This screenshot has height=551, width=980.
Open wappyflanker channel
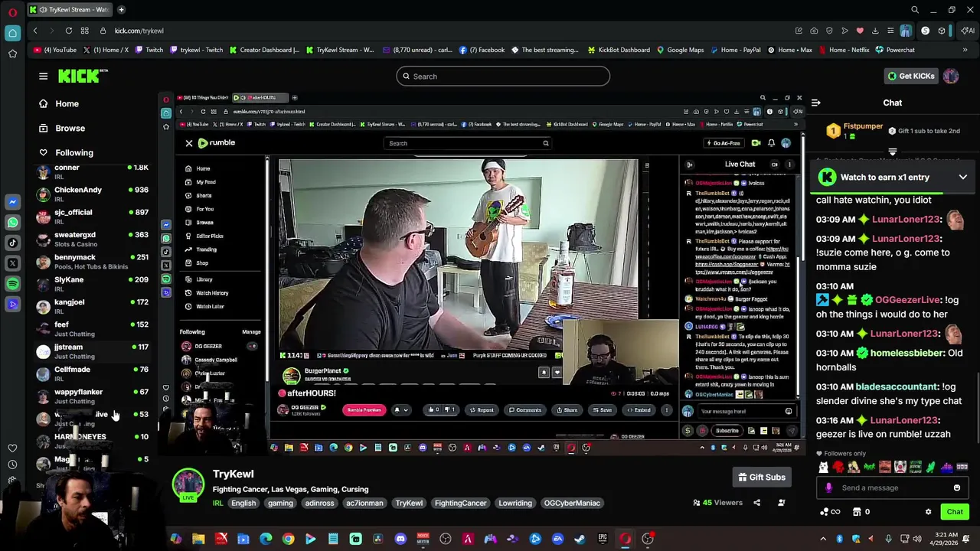(93, 396)
